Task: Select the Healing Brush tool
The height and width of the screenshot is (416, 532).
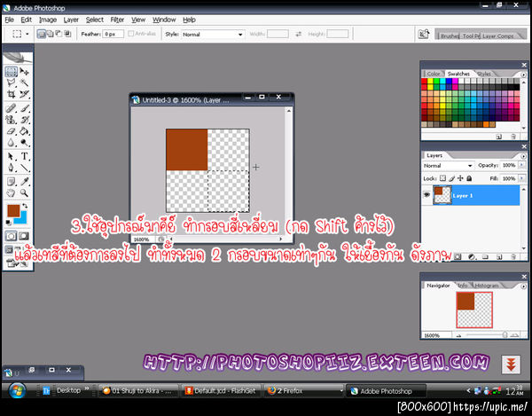Action: click(11, 108)
